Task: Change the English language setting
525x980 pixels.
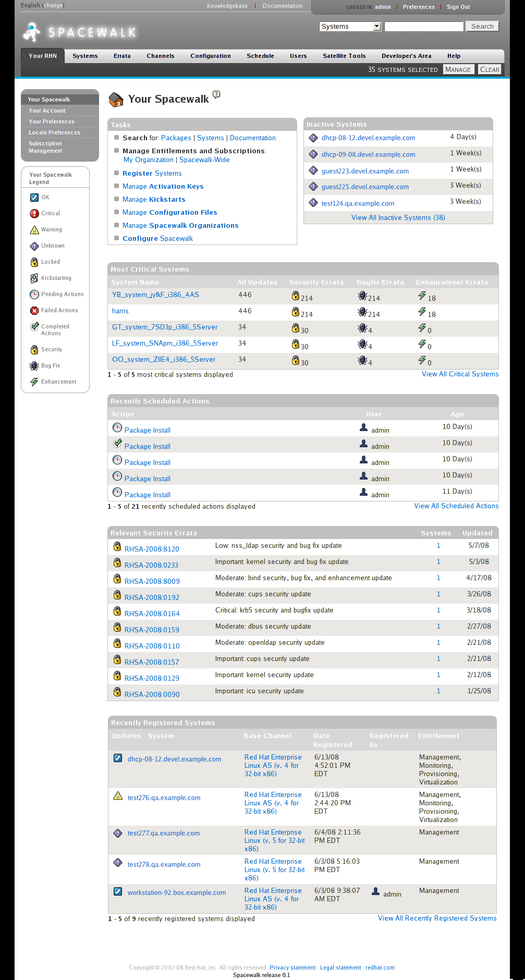Action: pos(53,5)
